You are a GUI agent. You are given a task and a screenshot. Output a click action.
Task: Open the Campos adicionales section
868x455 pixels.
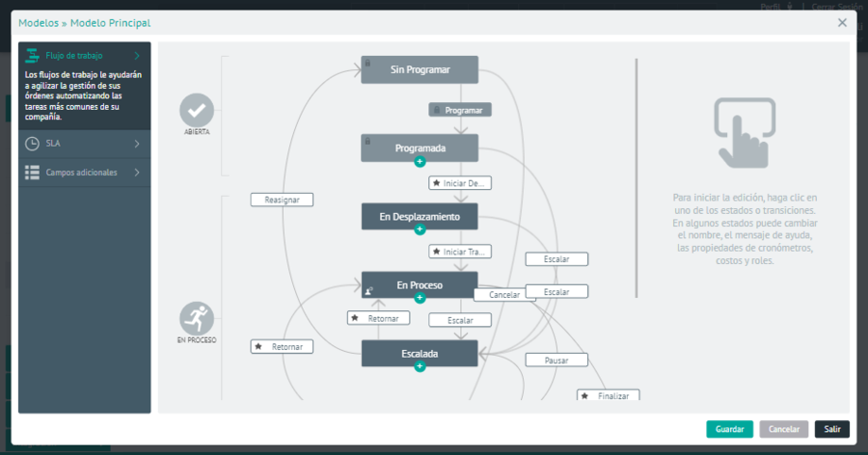pos(85,173)
